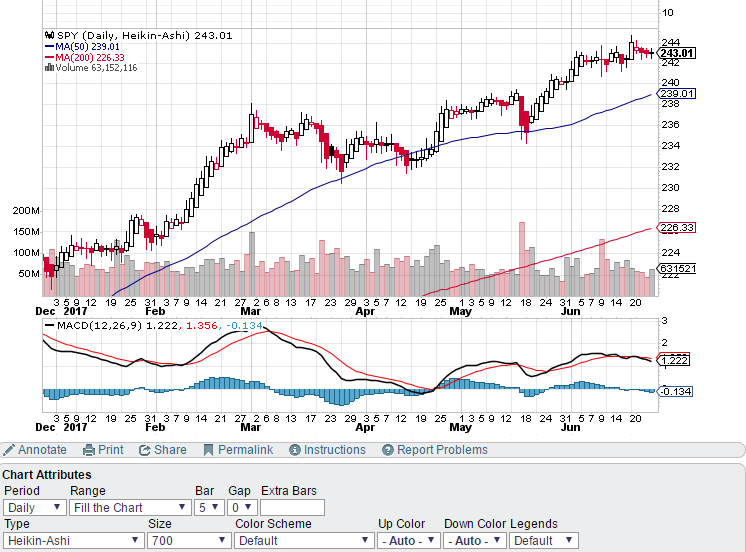
Task: Expand the Color Scheme dropdown
Action: 302,540
